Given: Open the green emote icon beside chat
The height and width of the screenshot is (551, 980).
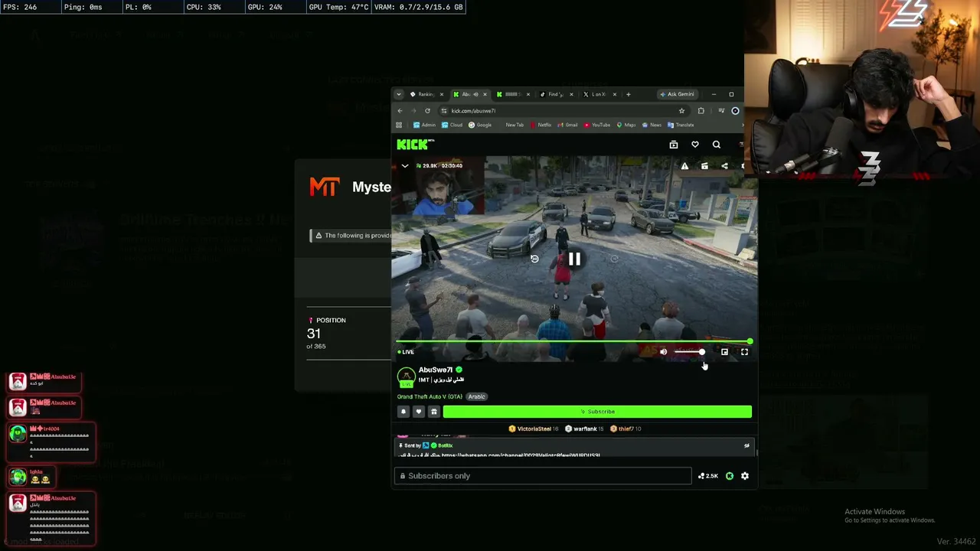Looking at the screenshot, I should tap(730, 476).
